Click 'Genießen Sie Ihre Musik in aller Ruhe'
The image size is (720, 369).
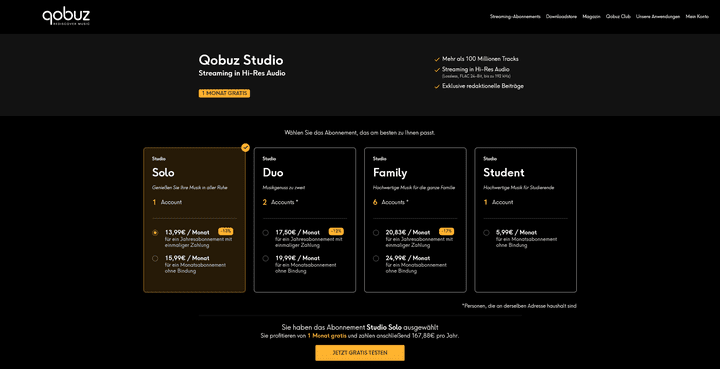coord(190,188)
